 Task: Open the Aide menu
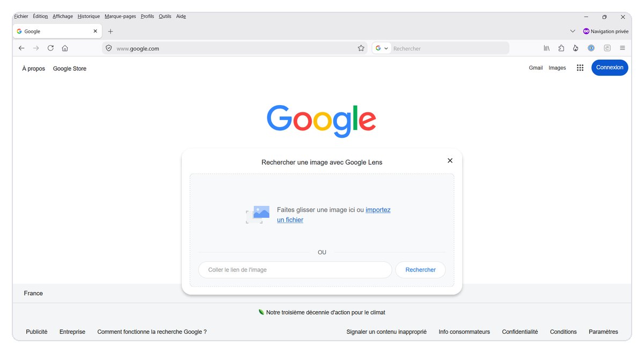click(x=181, y=16)
